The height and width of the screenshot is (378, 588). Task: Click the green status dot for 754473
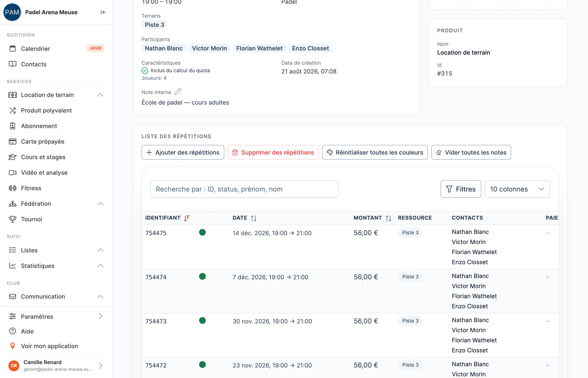202,320
